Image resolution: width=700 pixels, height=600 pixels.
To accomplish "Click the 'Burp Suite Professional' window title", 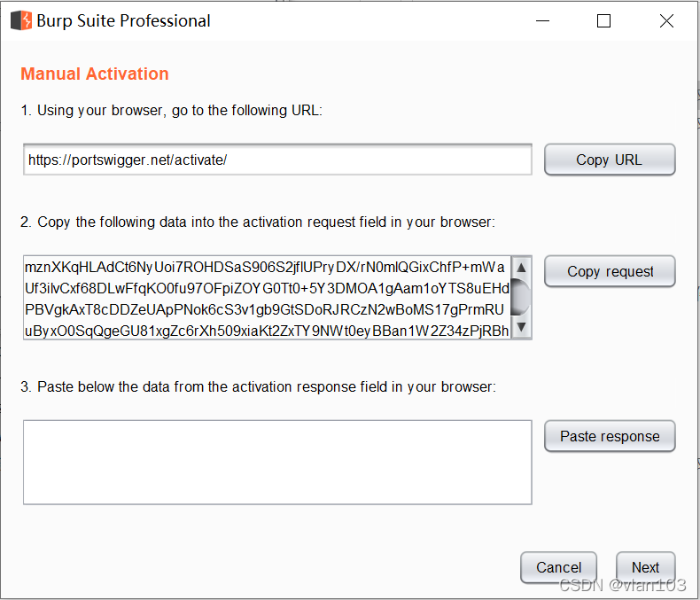I will click(123, 21).
